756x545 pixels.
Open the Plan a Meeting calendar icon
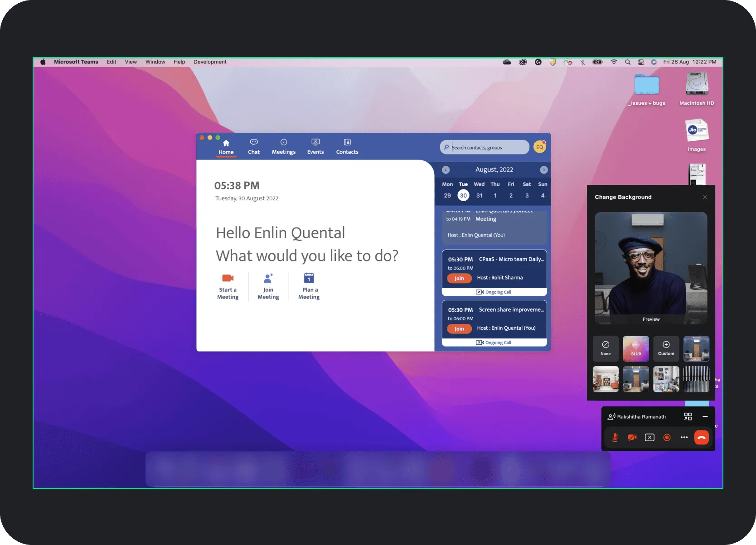pos(309,278)
